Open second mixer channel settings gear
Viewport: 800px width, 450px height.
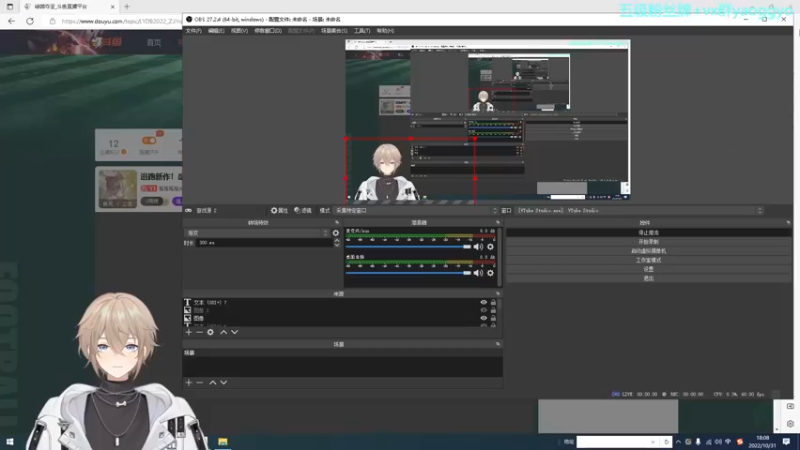(490, 273)
